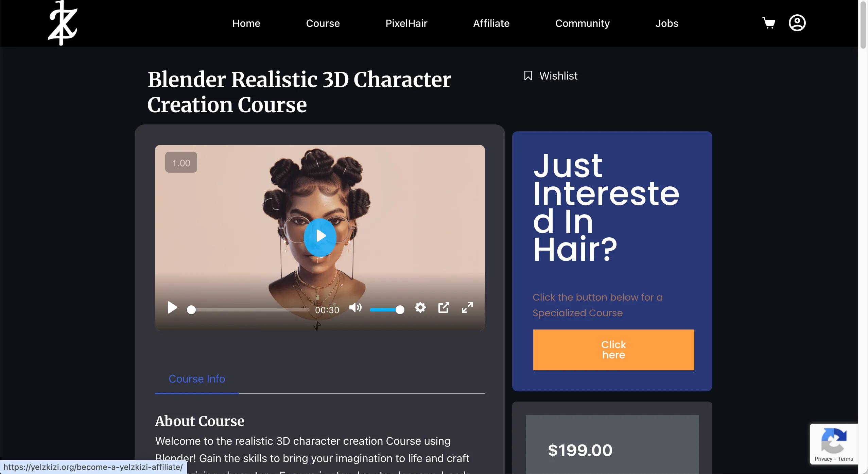Go to PixelHair menu item

tap(406, 23)
